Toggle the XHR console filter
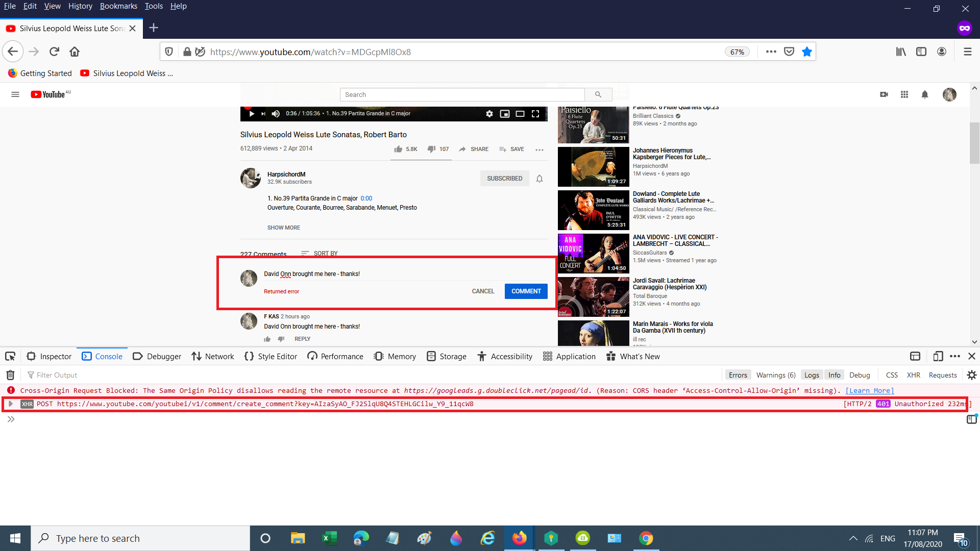 (914, 375)
